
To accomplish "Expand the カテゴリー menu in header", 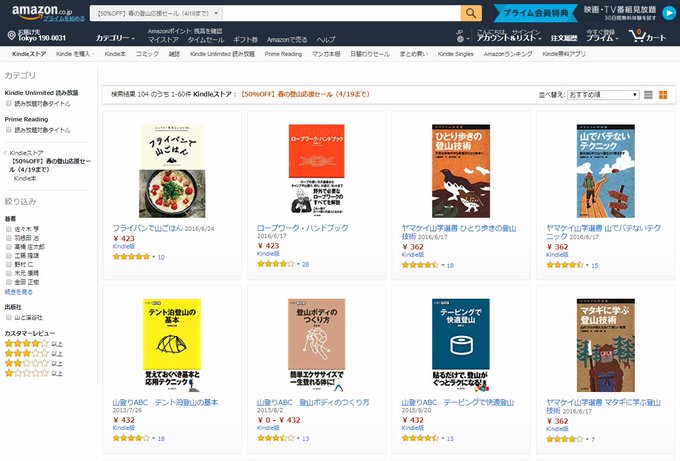I will (115, 38).
